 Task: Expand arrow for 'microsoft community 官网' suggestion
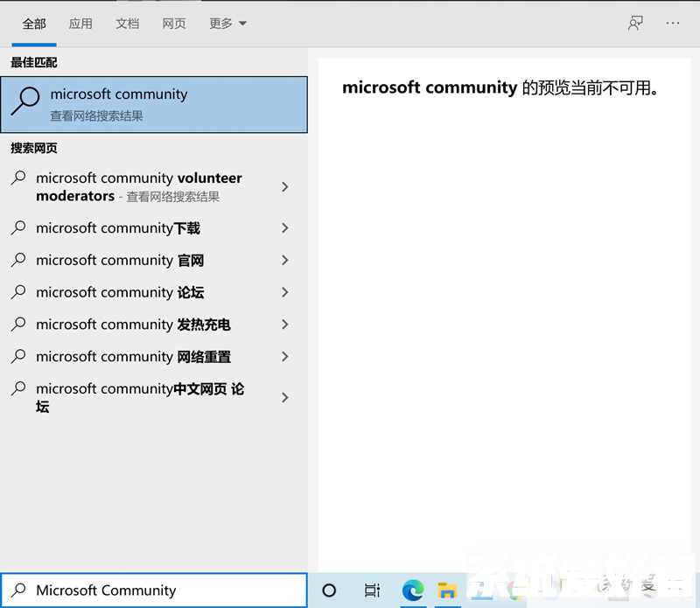click(x=284, y=260)
